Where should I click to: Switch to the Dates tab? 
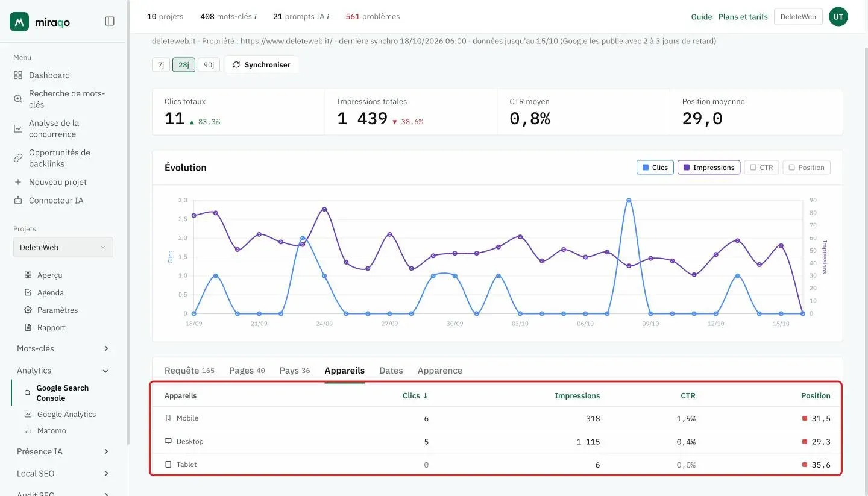pos(391,371)
